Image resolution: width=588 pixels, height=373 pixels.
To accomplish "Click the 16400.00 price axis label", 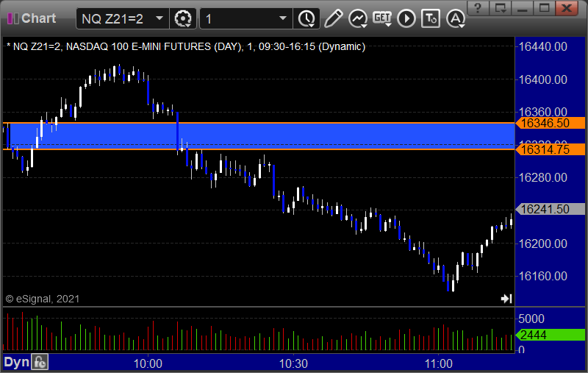I will (542, 79).
